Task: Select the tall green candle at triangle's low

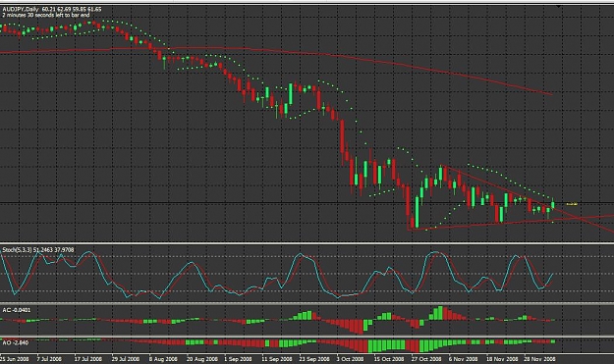Action: (x=417, y=212)
